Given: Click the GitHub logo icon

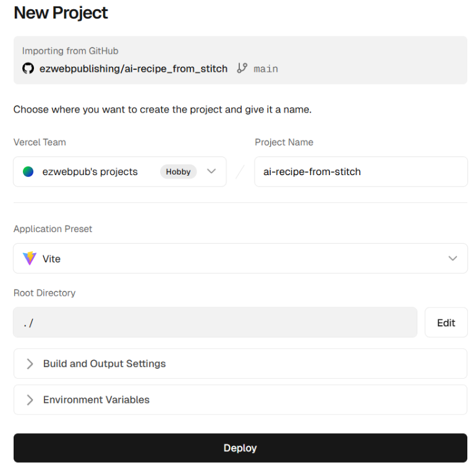Looking at the screenshot, I should pyautogui.click(x=28, y=69).
